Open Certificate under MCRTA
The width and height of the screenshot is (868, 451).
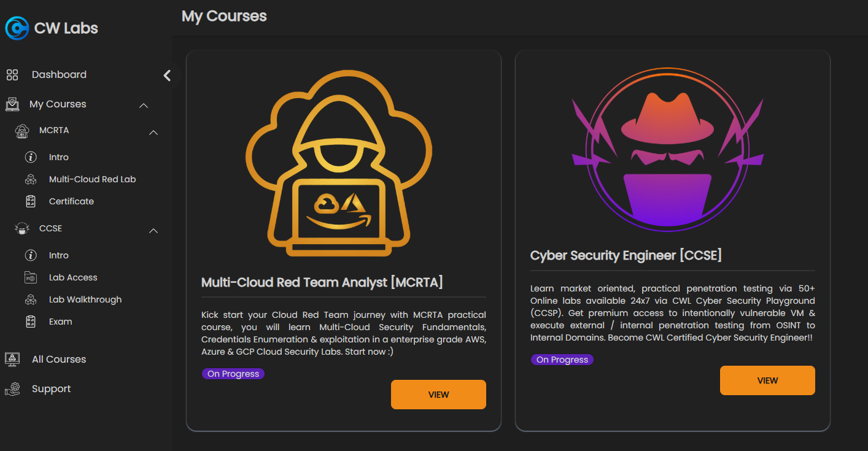(x=71, y=201)
